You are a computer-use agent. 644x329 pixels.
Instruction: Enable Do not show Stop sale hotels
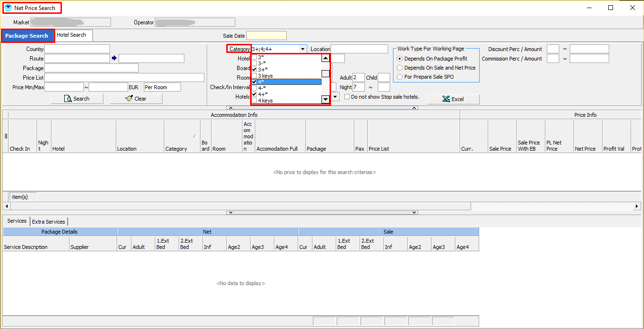pyautogui.click(x=347, y=97)
